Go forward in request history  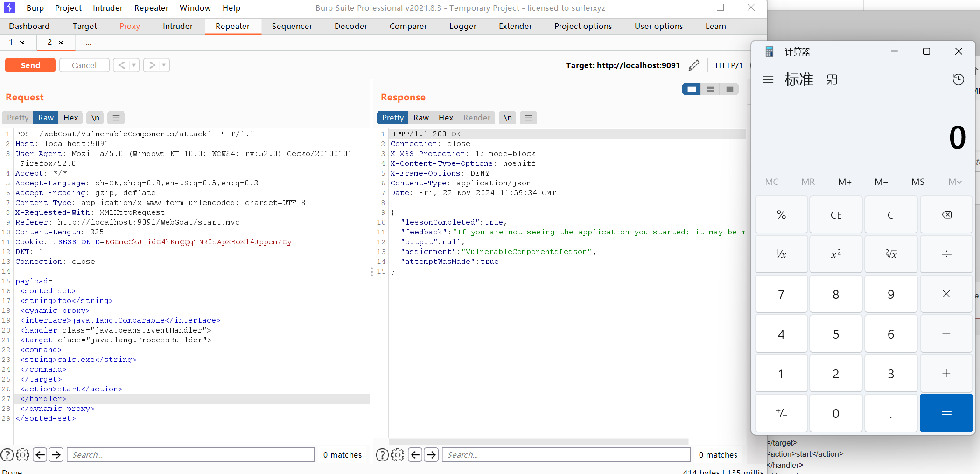pos(152,65)
